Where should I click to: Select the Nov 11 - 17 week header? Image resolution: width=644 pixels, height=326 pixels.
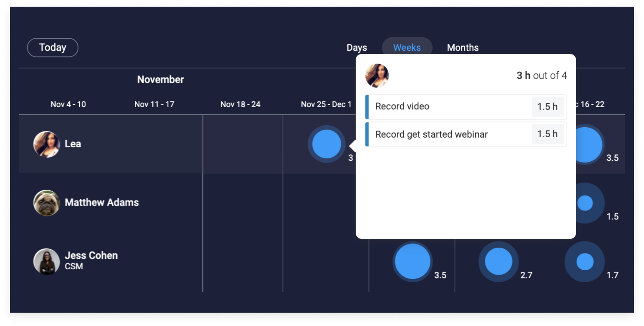pos(154,104)
